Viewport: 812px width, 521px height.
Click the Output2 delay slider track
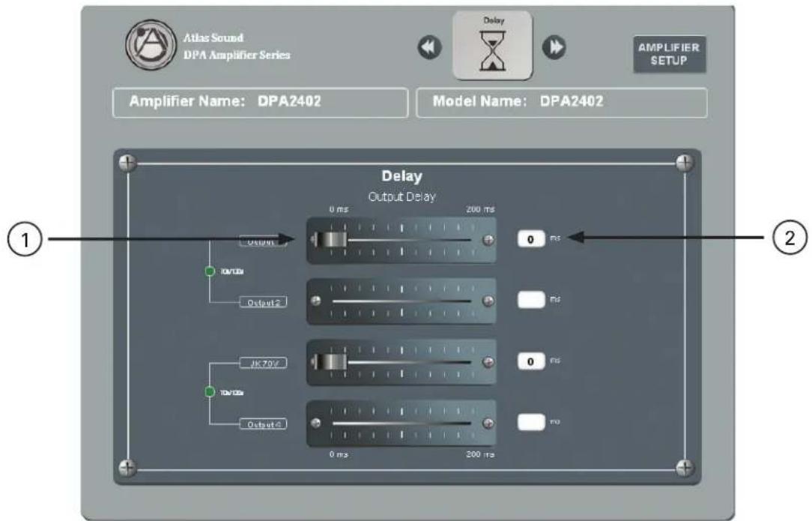pyautogui.click(x=402, y=301)
